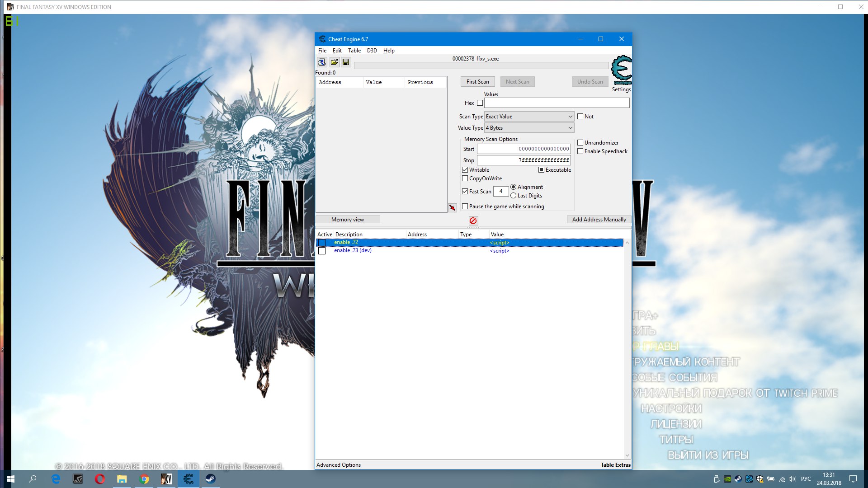
Task: Check Enable Speedhack
Action: (580, 151)
